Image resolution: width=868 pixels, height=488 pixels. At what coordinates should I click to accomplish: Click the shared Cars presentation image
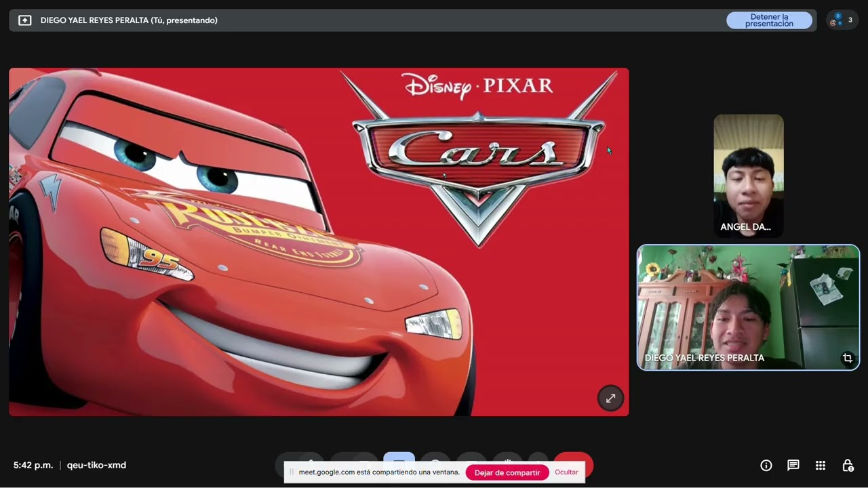pyautogui.click(x=319, y=242)
